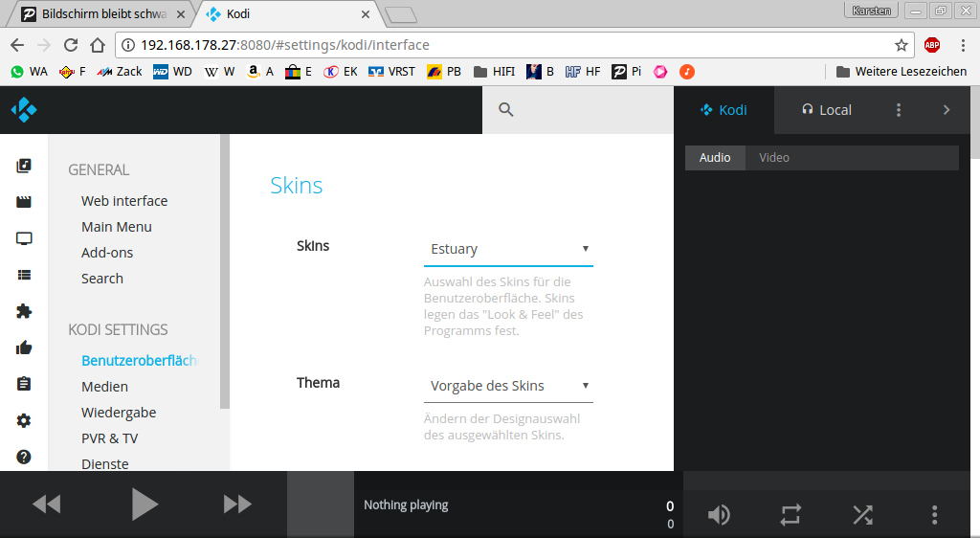Switch to the Video playlist tab

(774, 158)
